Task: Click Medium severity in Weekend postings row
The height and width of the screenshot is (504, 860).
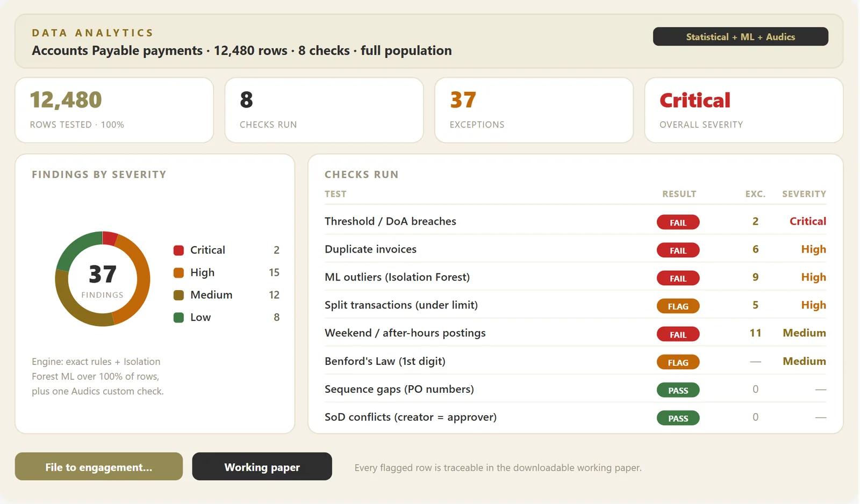Action: [805, 333]
